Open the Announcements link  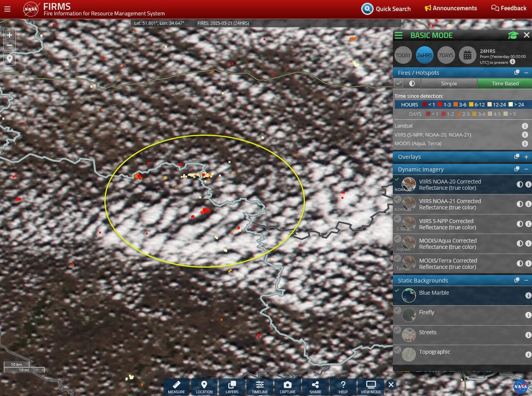click(x=451, y=8)
